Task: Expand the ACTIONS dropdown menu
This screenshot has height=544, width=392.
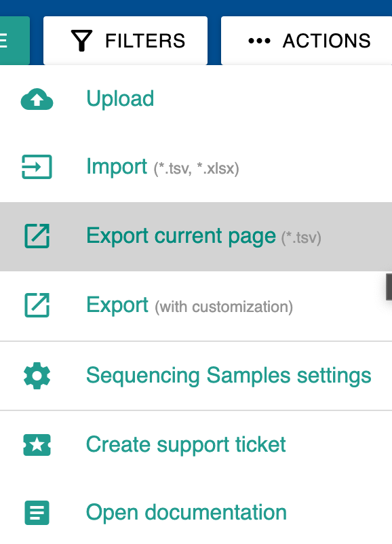Action: [307, 41]
